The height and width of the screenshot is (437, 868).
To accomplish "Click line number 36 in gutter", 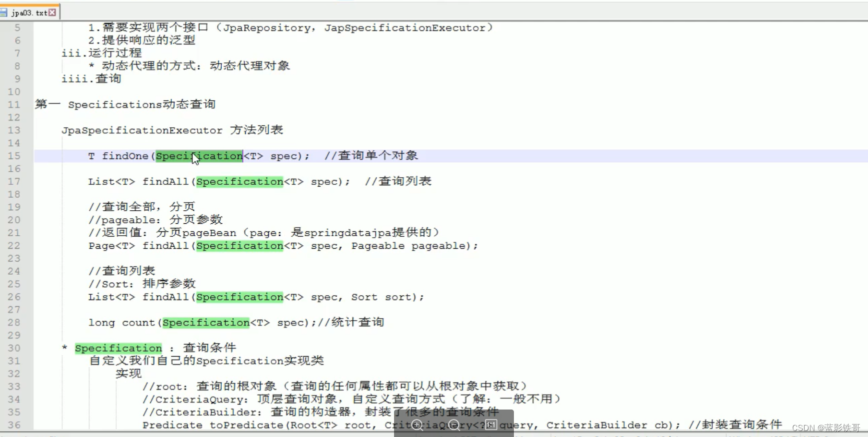I will coord(14,425).
